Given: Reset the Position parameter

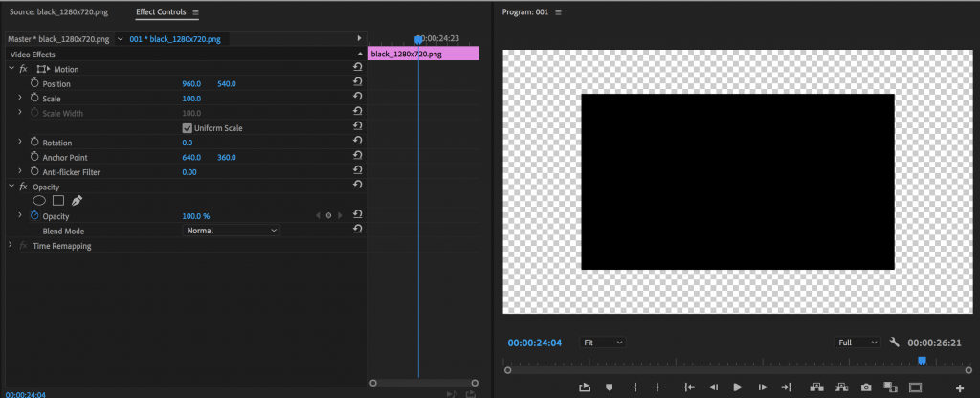Looking at the screenshot, I should [358, 82].
